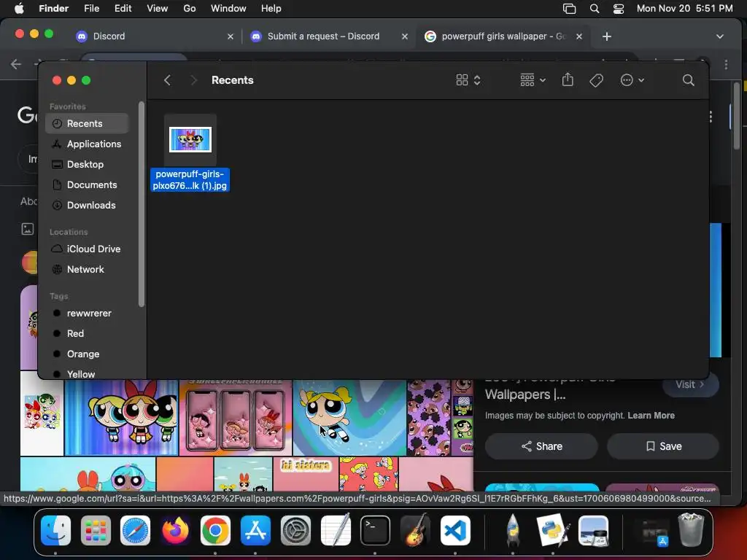Click the rewwrerer tag
Image resolution: width=747 pixels, height=560 pixels.
(88, 314)
